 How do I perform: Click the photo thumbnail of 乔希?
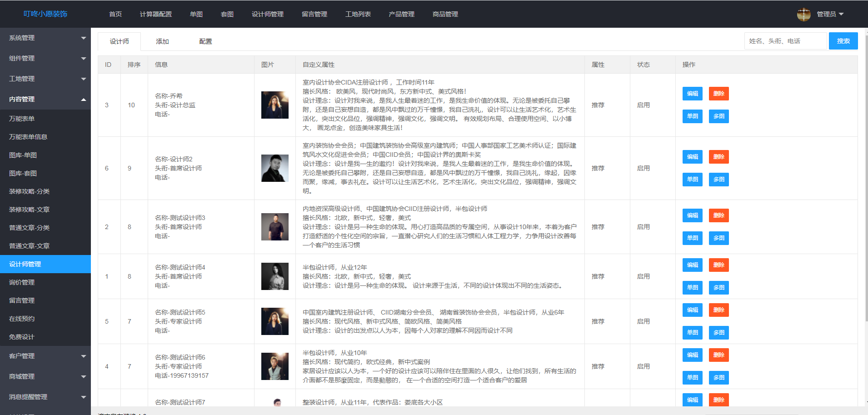click(274, 105)
